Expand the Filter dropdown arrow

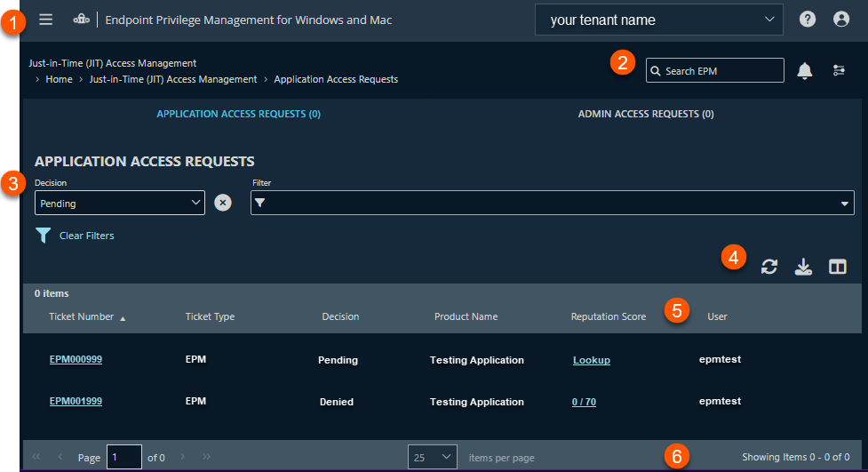click(844, 204)
